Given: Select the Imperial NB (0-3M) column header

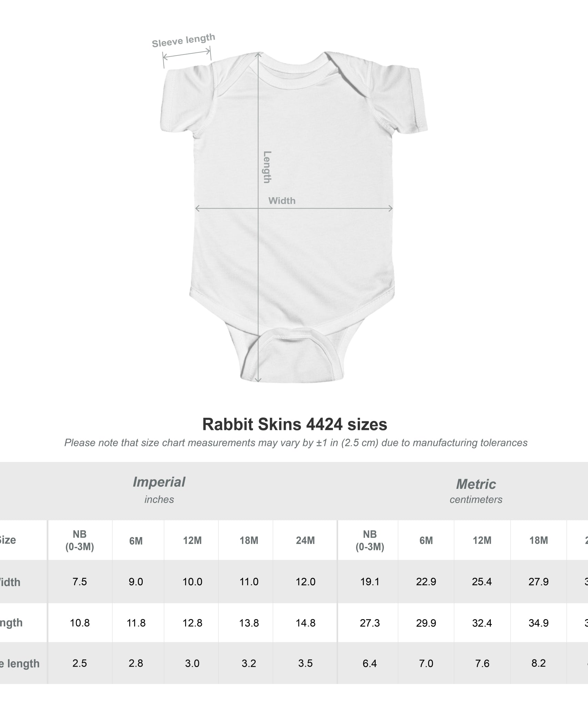Looking at the screenshot, I should (x=80, y=540).
